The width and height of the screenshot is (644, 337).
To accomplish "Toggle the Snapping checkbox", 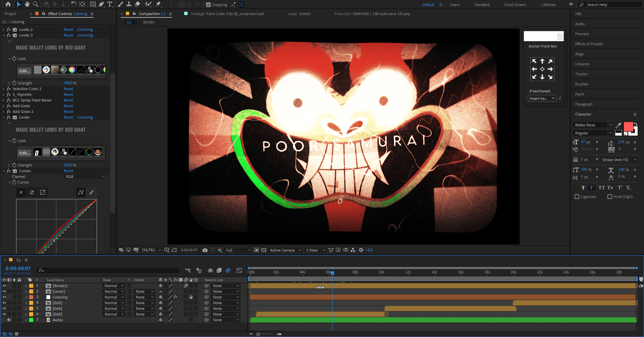I will pos(209,5).
